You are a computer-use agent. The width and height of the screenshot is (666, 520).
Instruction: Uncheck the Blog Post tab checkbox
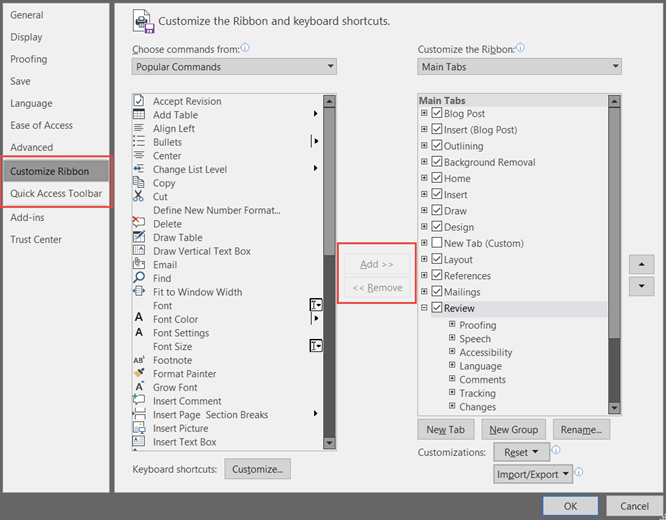(x=437, y=113)
